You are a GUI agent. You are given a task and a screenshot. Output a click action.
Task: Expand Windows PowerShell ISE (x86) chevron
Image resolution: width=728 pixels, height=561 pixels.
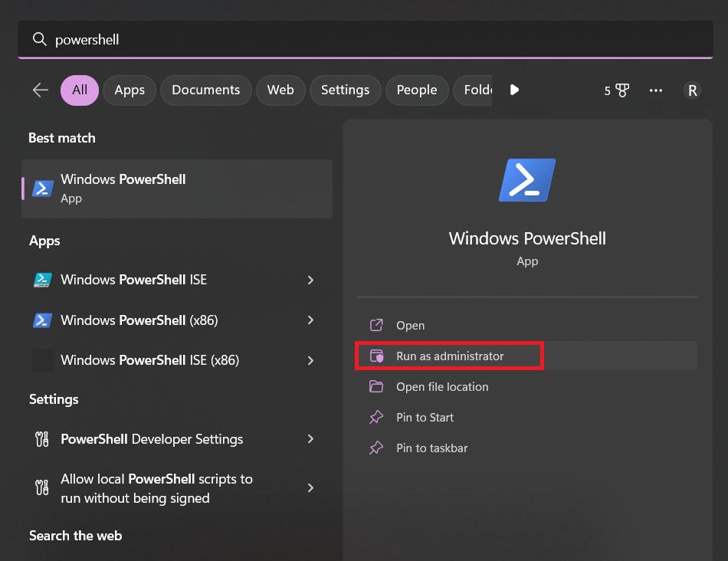point(310,360)
